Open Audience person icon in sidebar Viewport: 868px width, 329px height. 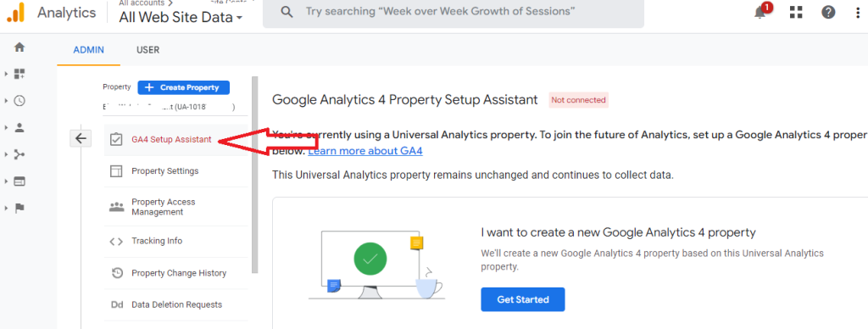[x=19, y=128]
